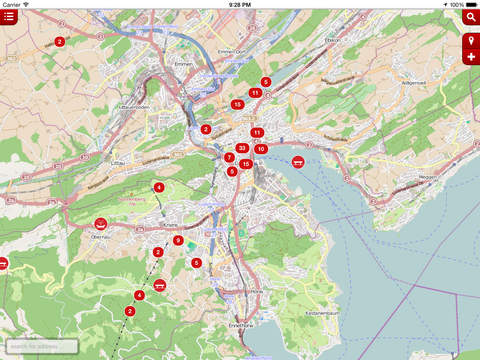
Task: Tap the magnifier search icon
Action: (471, 17)
